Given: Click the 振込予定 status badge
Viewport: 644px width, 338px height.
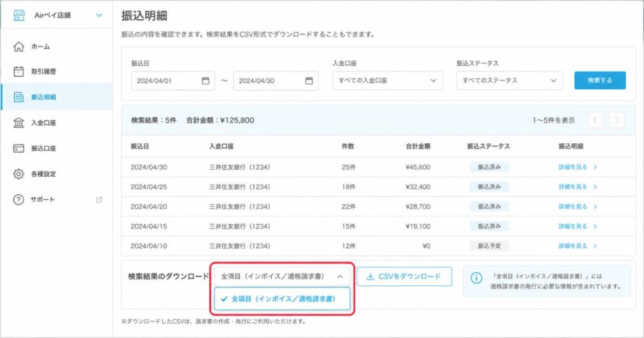Looking at the screenshot, I should coord(489,246).
